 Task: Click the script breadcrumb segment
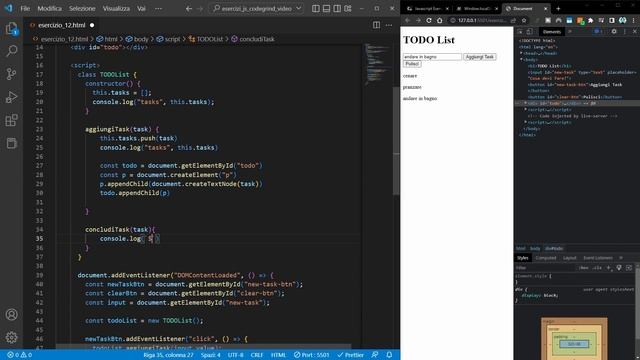169,39
